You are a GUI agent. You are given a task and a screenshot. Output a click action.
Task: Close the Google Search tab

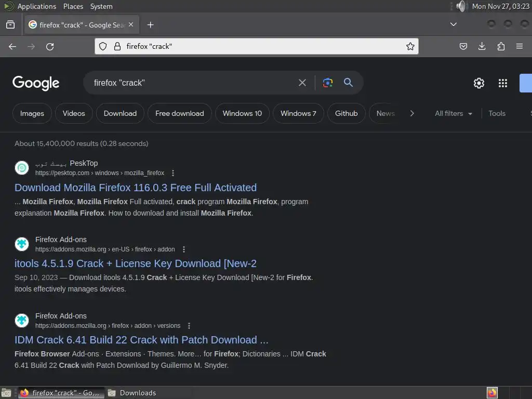click(131, 25)
